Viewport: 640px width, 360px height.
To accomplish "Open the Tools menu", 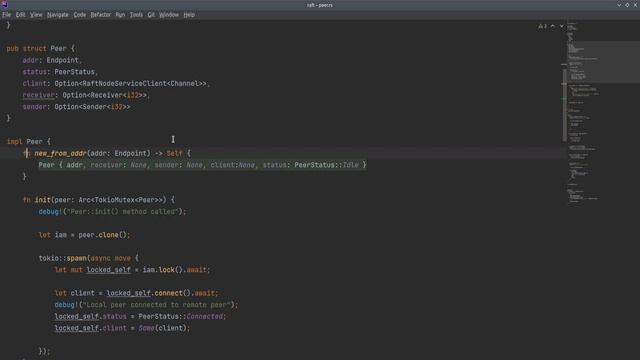I will pos(136,15).
